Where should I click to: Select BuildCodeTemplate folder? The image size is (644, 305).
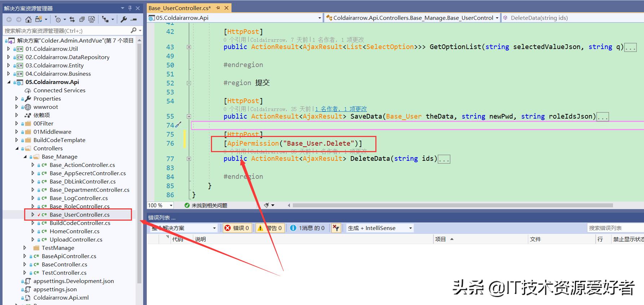(x=59, y=140)
